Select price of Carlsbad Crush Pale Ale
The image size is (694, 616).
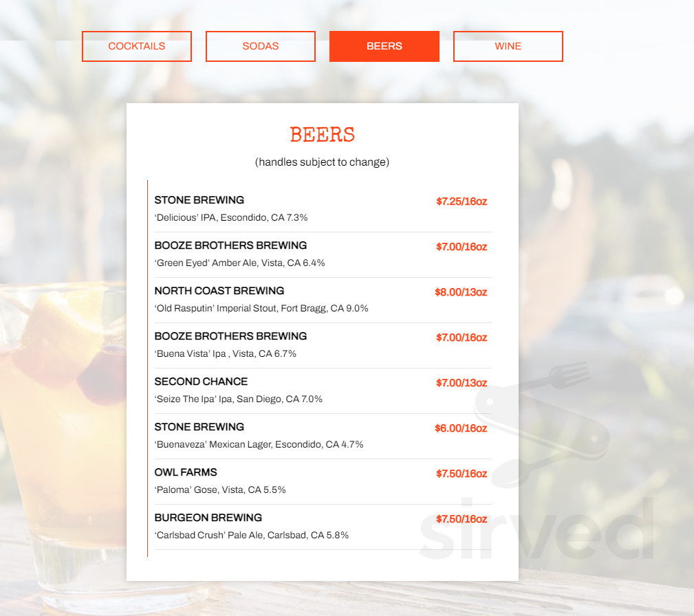click(x=462, y=518)
